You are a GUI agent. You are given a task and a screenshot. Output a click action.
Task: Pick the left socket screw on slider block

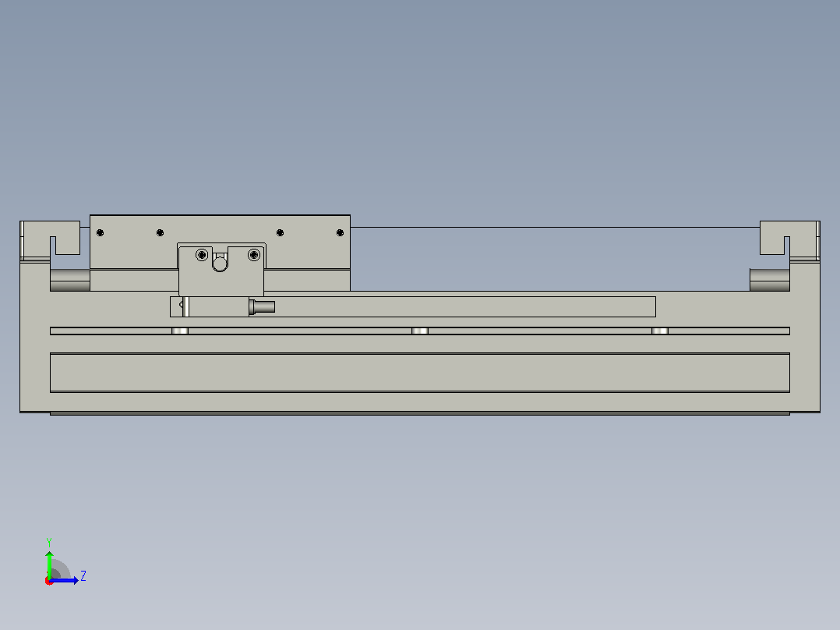202,255
